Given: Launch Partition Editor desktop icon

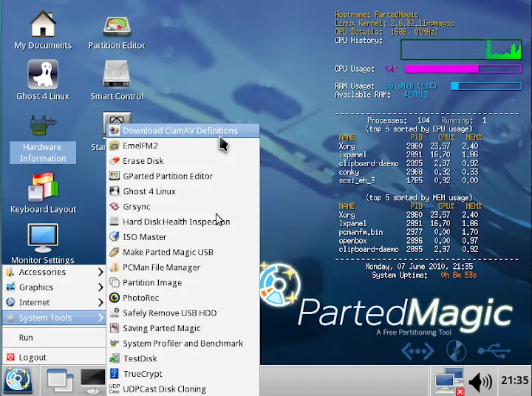Looking at the screenshot, I should tap(117, 31).
